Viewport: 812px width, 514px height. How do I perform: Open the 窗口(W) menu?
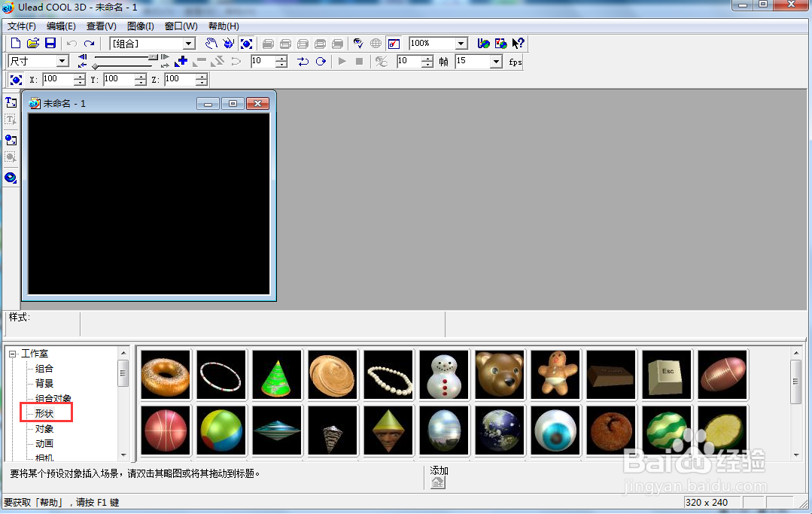[181, 26]
